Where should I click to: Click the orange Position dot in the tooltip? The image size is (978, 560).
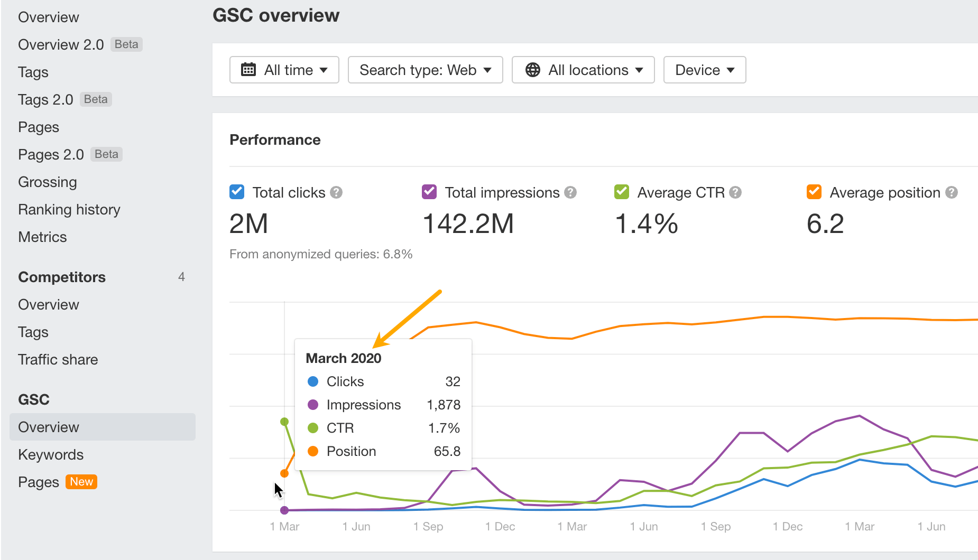pos(313,451)
